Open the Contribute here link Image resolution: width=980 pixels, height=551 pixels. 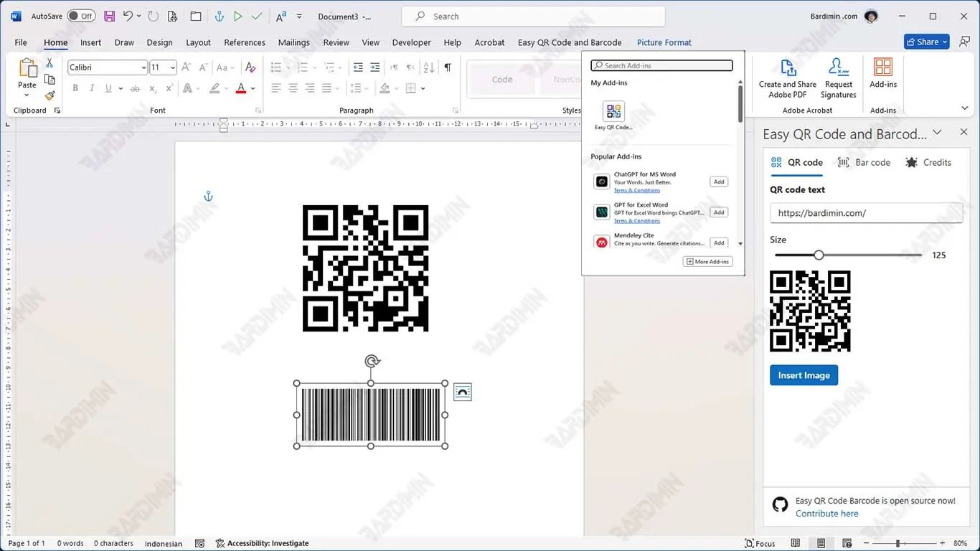click(826, 514)
